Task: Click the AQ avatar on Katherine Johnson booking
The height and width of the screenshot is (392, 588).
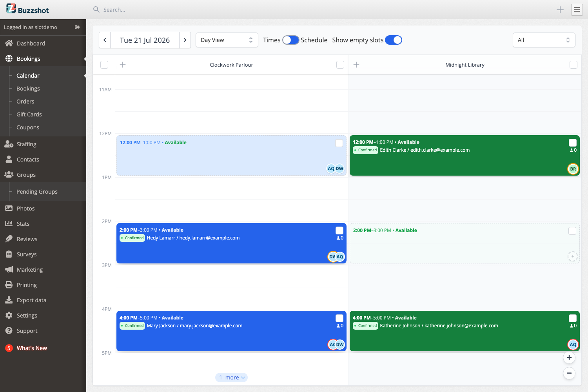Action: [x=573, y=345]
